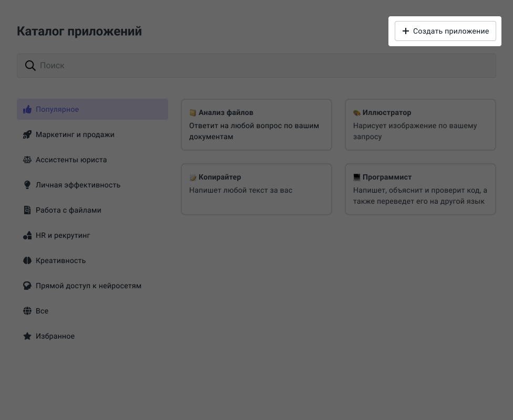Open the Анализ файлов app card
Viewport: 513px width, 420px height.
pyautogui.click(x=256, y=125)
